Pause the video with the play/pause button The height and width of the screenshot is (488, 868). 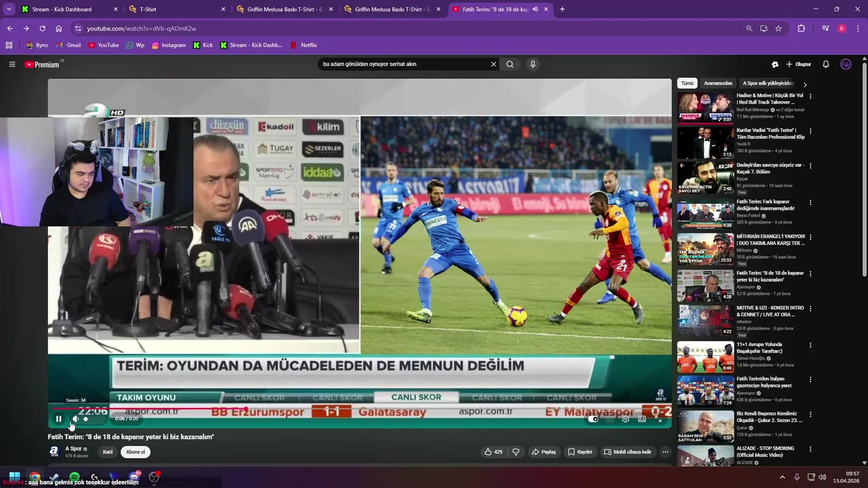[x=58, y=419]
